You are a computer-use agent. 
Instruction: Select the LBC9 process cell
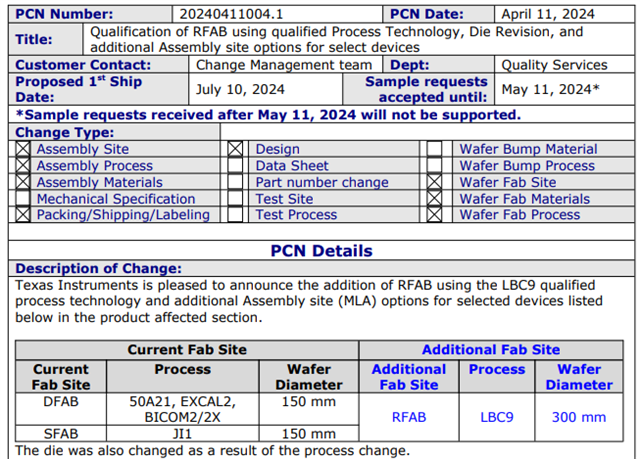point(496,417)
